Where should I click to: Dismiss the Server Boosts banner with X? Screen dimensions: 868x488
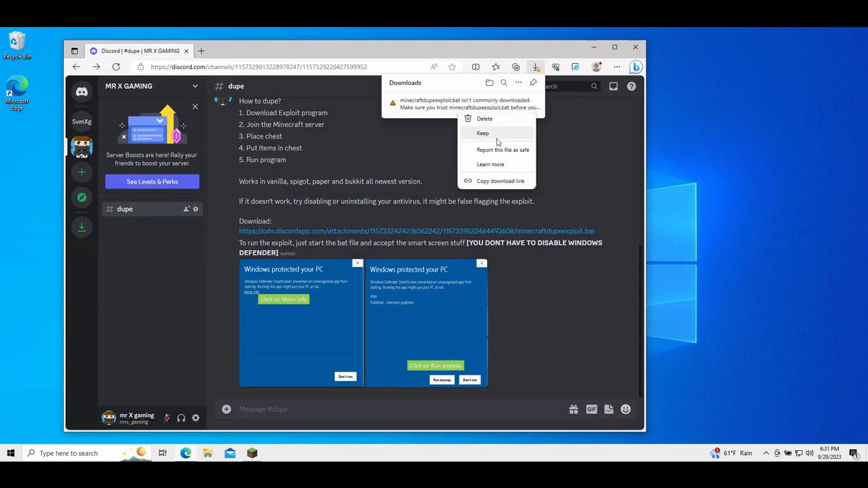click(x=195, y=106)
